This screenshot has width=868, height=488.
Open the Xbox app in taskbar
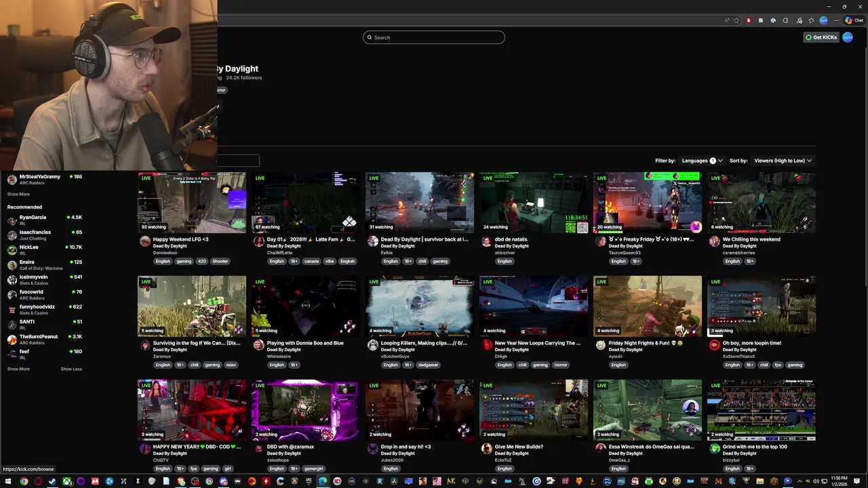coord(66,481)
